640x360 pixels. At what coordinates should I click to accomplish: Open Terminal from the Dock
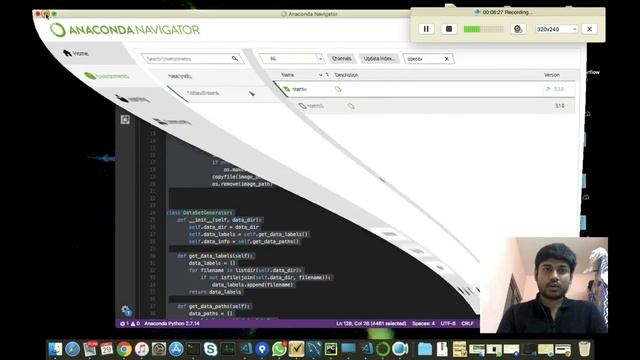click(193, 349)
